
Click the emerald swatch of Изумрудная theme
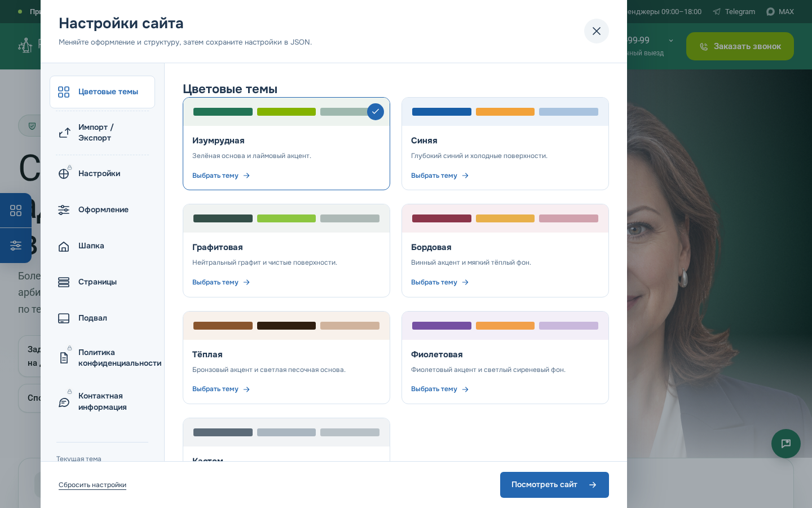pos(223,112)
